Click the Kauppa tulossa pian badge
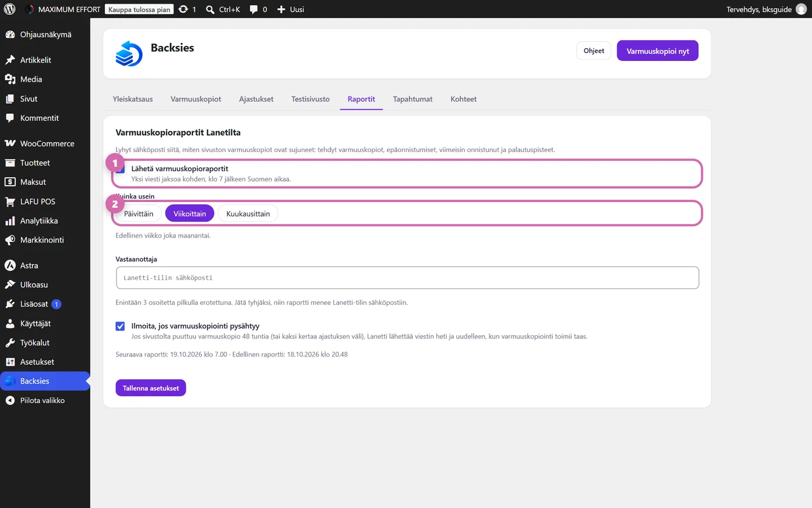This screenshot has width=812, height=508. click(x=139, y=9)
